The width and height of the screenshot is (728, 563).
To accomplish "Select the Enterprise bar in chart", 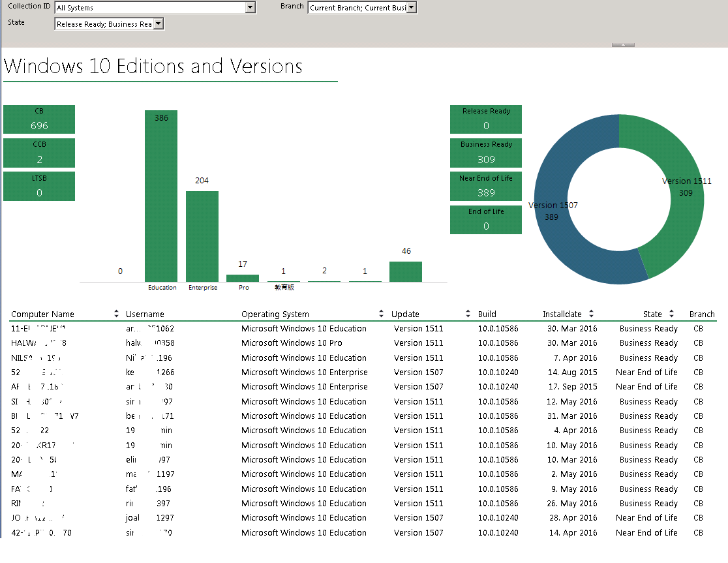I will (x=202, y=236).
